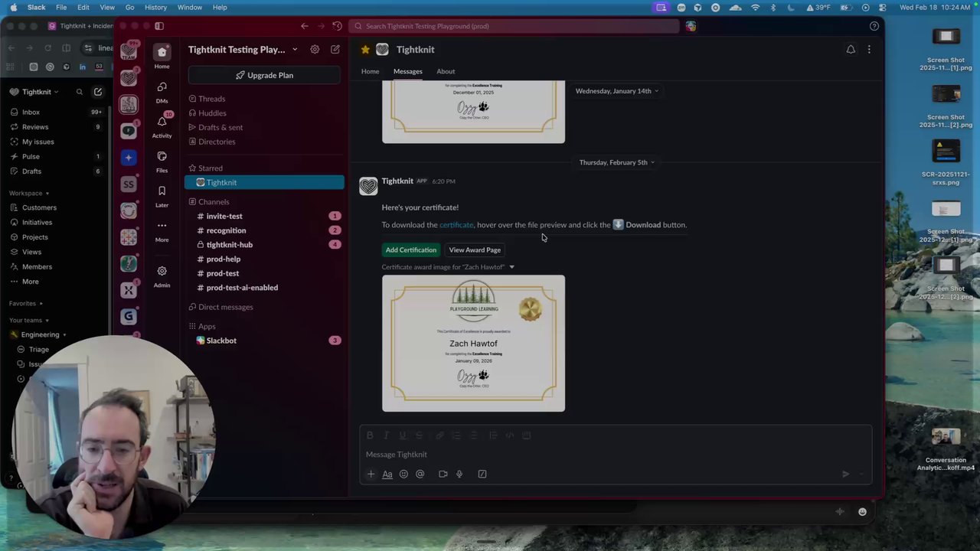Compose a new message in Slack

(335, 49)
